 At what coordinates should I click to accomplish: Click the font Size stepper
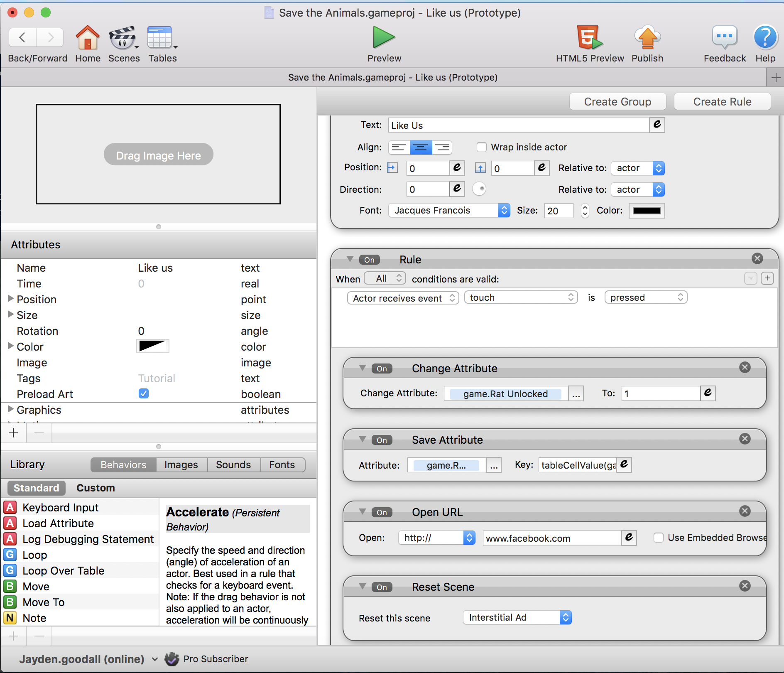(x=585, y=210)
